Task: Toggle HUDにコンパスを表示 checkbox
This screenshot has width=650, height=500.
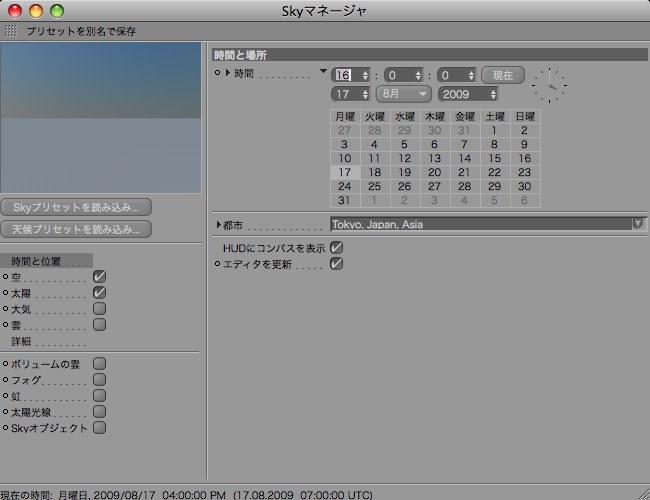Action: pyautogui.click(x=336, y=248)
